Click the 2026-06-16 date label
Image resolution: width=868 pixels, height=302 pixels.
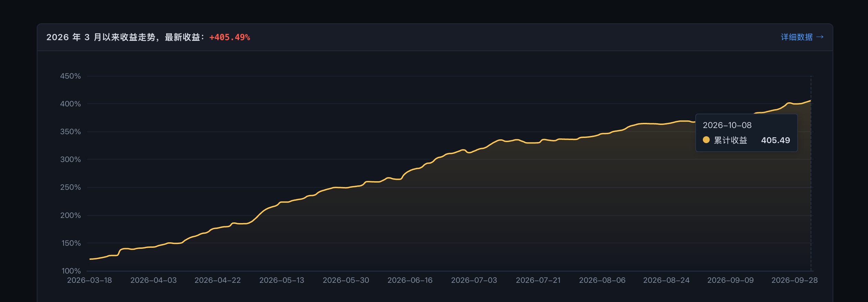point(410,280)
